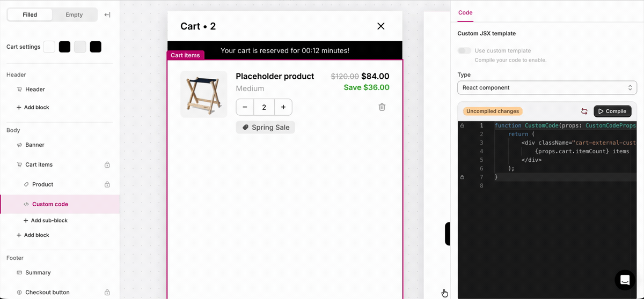The height and width of the screenshot is (299, 644).
Task: Add block under Header section
Action: click(33, 107)
